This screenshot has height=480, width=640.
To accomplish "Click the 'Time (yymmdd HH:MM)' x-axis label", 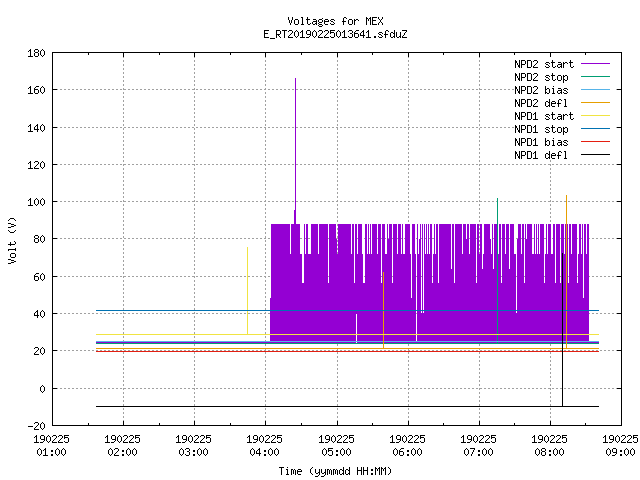I will 335,471.
